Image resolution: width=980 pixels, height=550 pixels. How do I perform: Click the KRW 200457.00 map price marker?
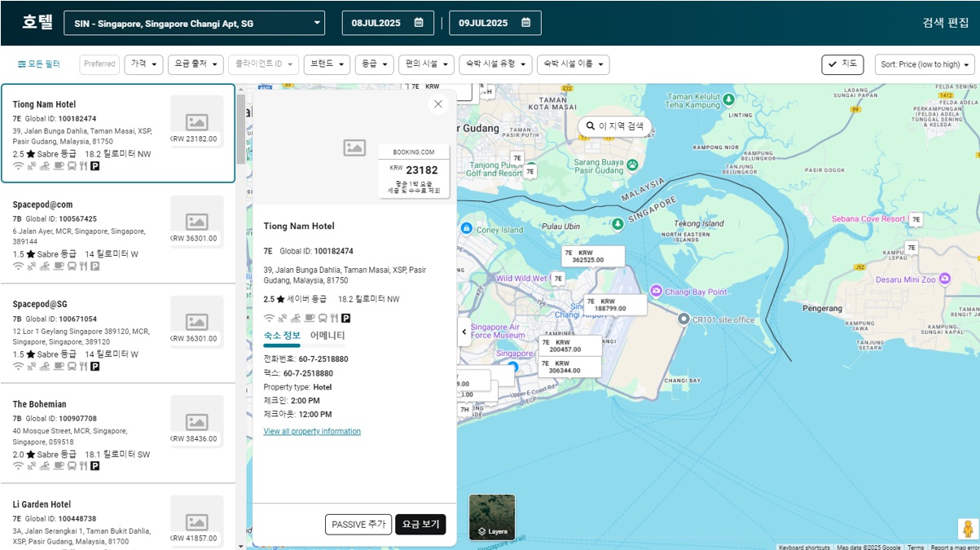pyautogui.click(x=570, y=345)
